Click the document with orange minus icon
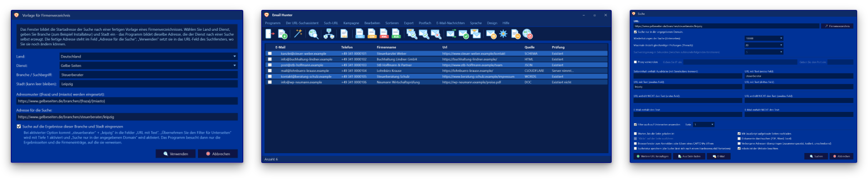This screenshot has height=181, width=868. (516, 34)
